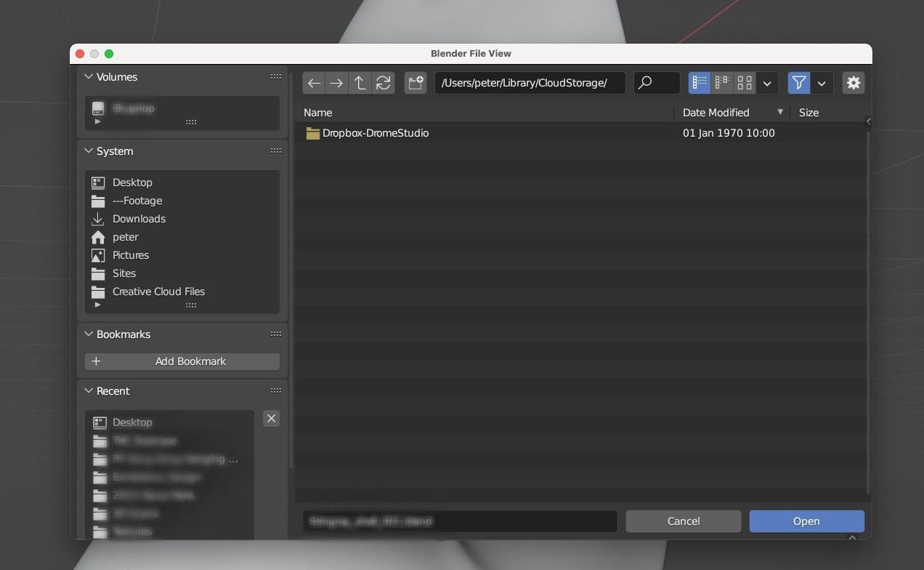
Task: Collapse the Volumes panel
Action: [x=89, y=77]
